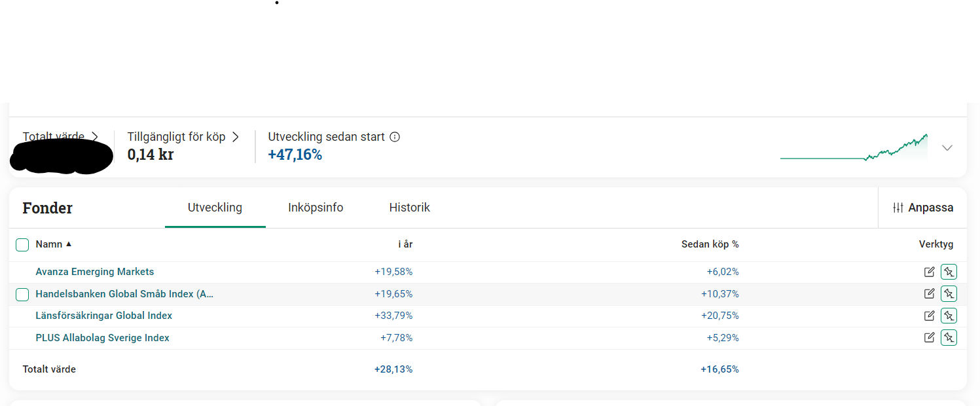The height and width of the screenshot is (406, 980).
Task: Click the pin icon for PLUS Allabolag Sverige Index
Action: 949,337
